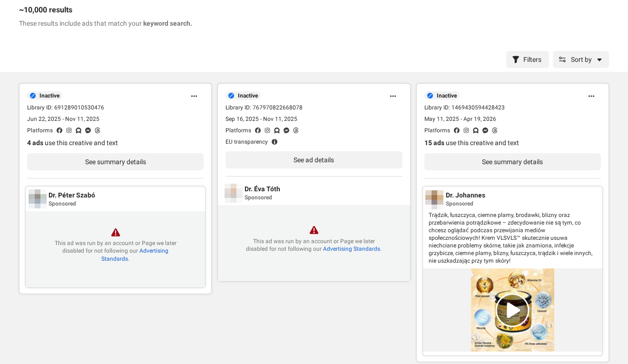This screenshot has height=364, width=628.
Task: Click the red warning icon on Dr. Péter Szabó's ad
Action: pos(116,233)
